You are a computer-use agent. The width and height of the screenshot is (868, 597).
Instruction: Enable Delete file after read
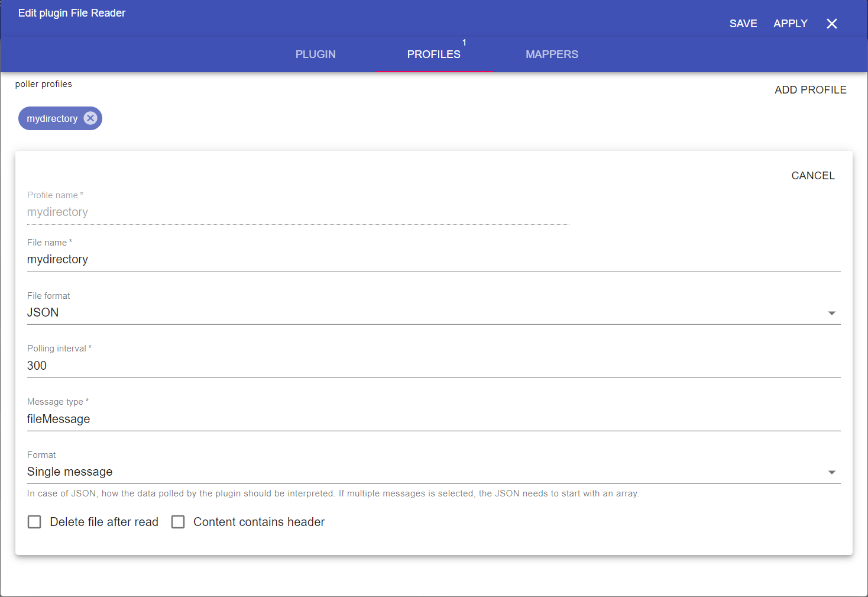coord(35,522)
